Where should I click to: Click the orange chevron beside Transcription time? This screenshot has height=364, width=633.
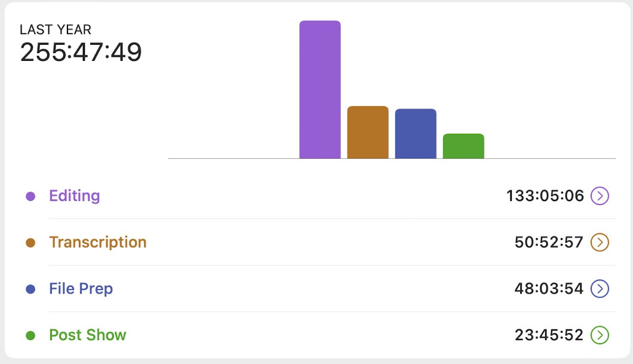coord(600,242)
